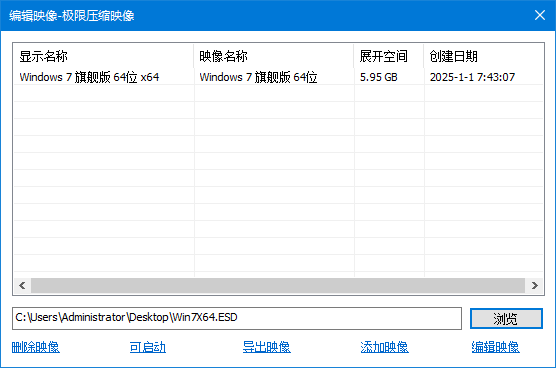The height and width of the screenshot is (368, 556).
Task: Click the horizontal scrollbar track
Action: click(278, 285)
